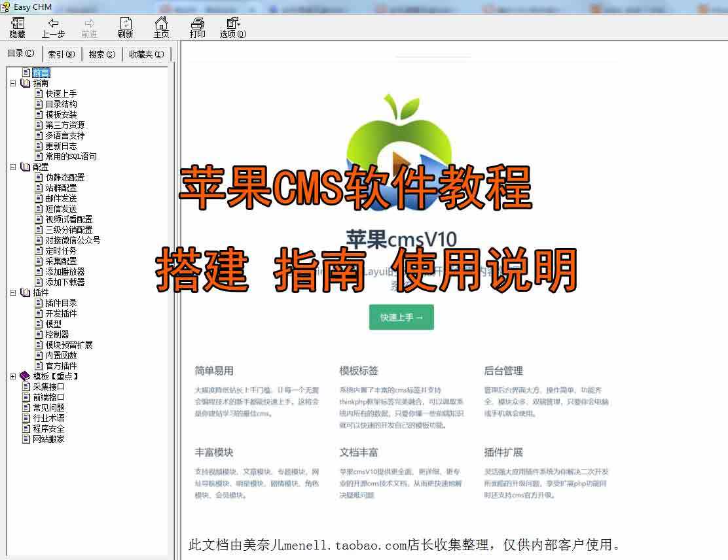Click the 插件 book icon
The image size is (728, 560).
[x=25, y=293]
